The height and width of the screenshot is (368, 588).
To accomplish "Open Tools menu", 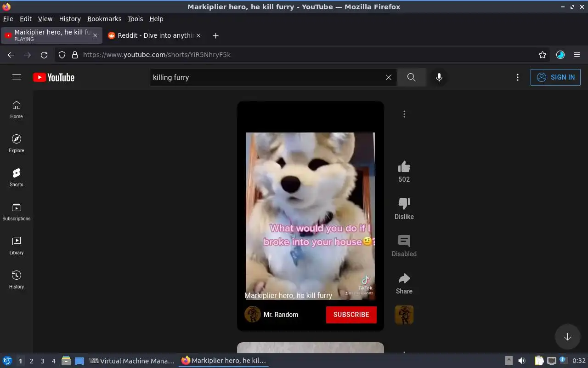I will tap(136, 19).
